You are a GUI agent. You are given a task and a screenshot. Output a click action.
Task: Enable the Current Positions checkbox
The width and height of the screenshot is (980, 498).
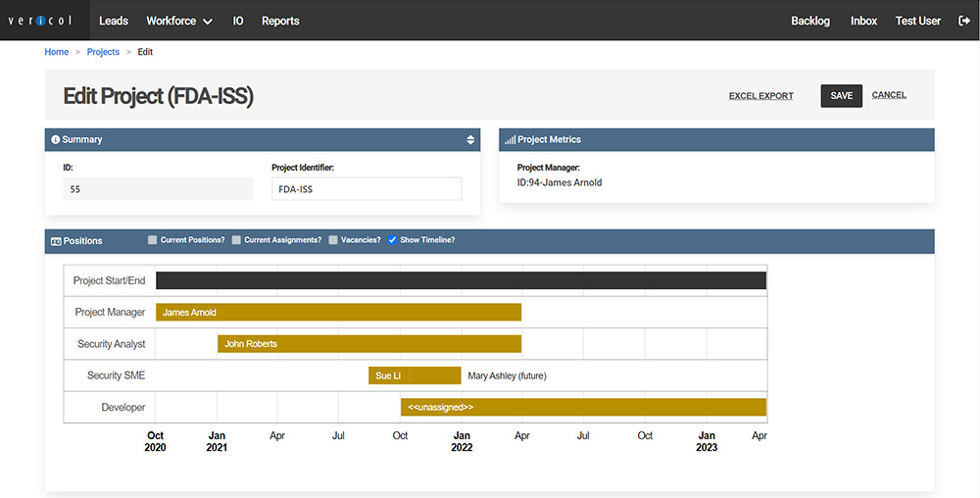click(x=152, y=240)
